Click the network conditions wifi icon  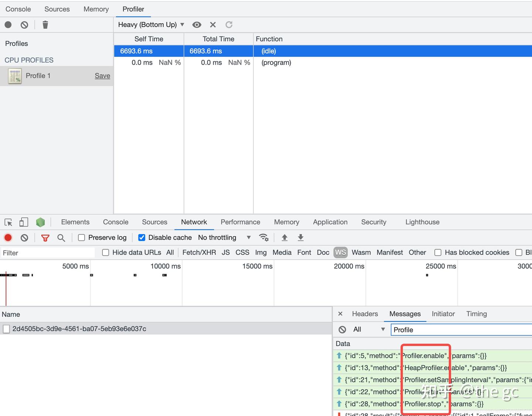point(264,238)
